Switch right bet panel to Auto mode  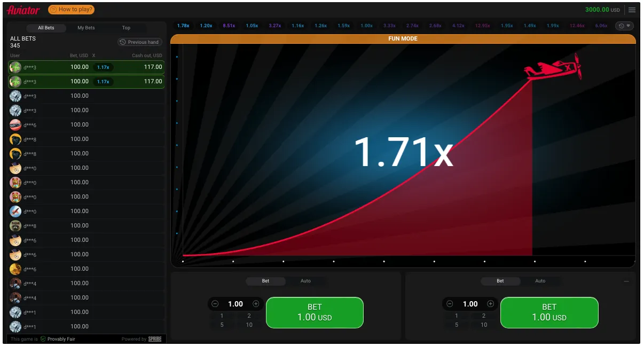540,281
